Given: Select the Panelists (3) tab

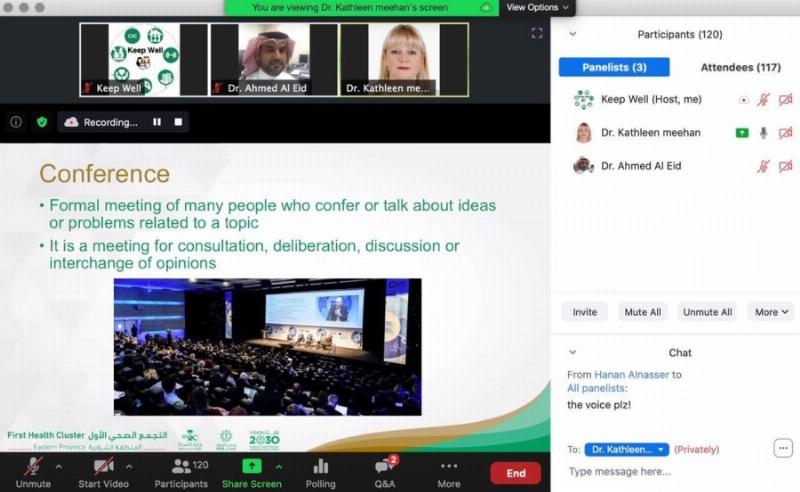Looking at the screenshot, I should pyautogui.click(x=614, y=67).
